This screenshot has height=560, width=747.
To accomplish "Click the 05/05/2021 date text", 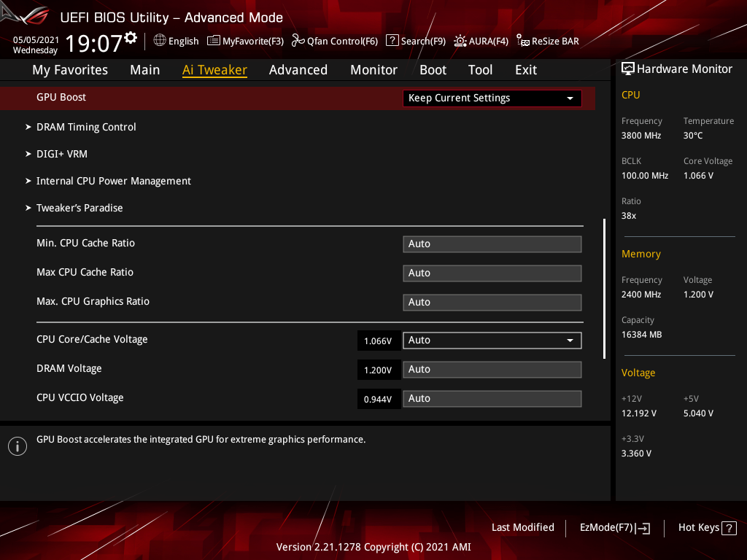I will [36, 40].
